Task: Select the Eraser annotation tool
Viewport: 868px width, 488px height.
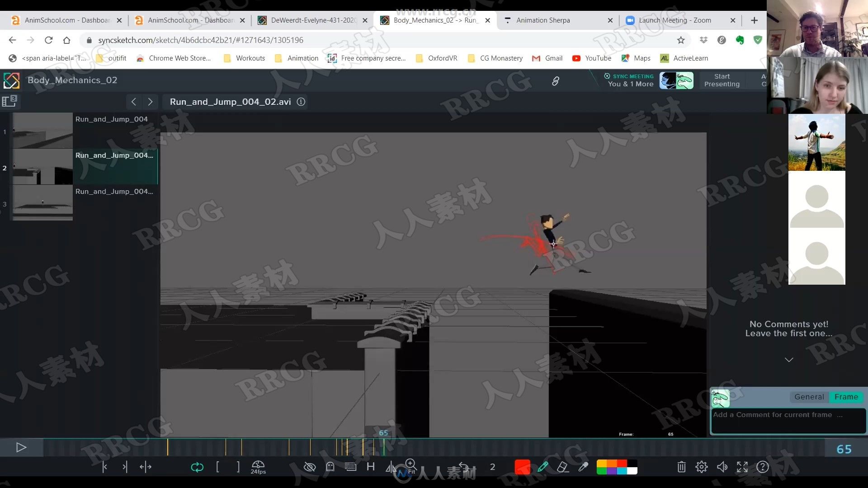Action: [562, 467]
